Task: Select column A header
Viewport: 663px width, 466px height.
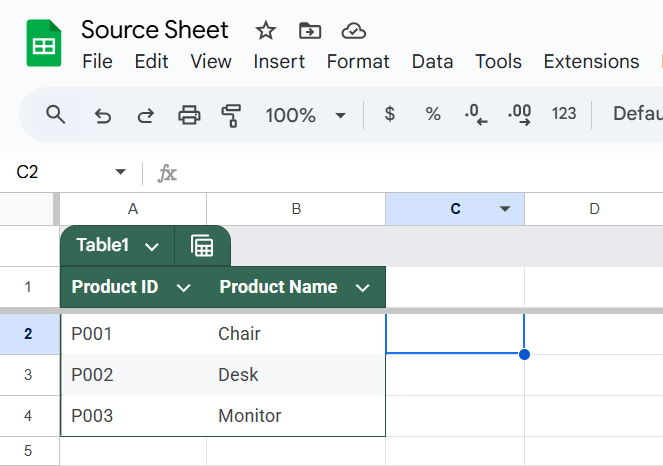Action: point(133,209)
